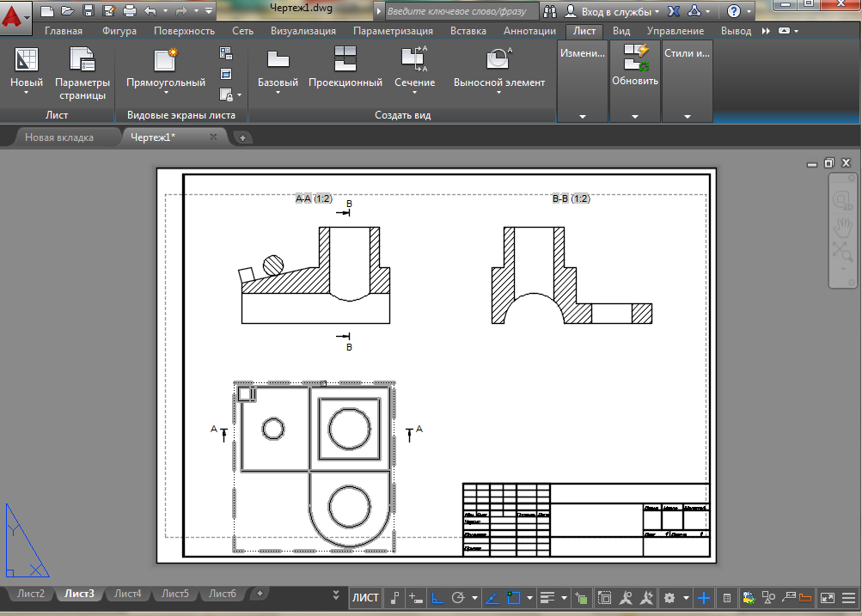Click the search keyword input field

pos(461,11)
